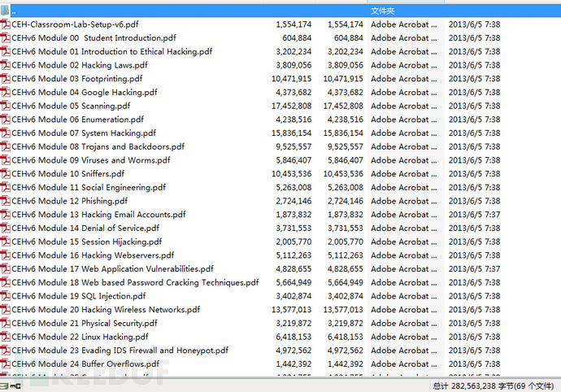Click PDF icon of Module 09 Viruses and Worms
Image resolution: width=561 pixels, height=392 pixels.
(5, 160)
